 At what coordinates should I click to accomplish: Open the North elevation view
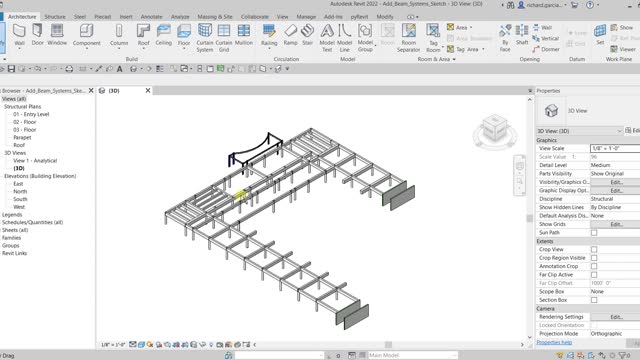(20, 191)
